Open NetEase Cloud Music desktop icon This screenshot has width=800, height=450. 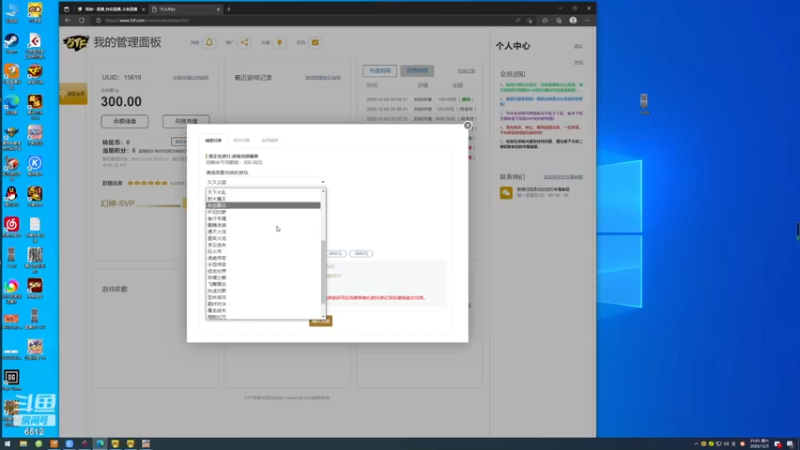pos(11,224)
